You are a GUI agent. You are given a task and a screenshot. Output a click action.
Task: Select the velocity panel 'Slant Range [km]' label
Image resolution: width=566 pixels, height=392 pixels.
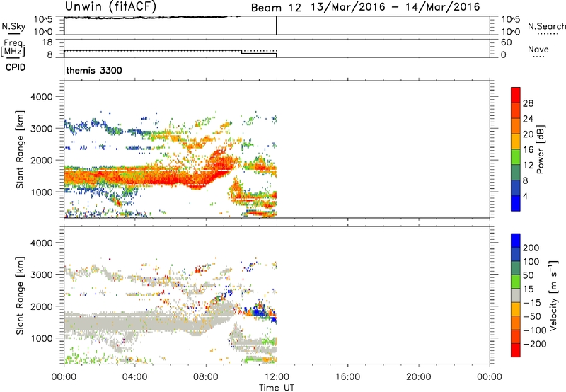click(20, 296)
